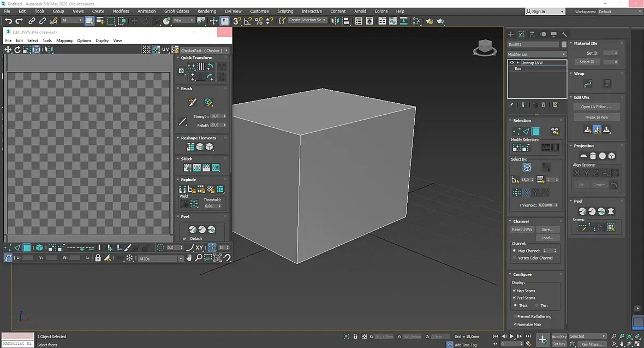Image resolution: width=644 pixels, height=348 pixels.
Task: Select the Pelt Map icon in Peel rollout
Action: point(611,211)
